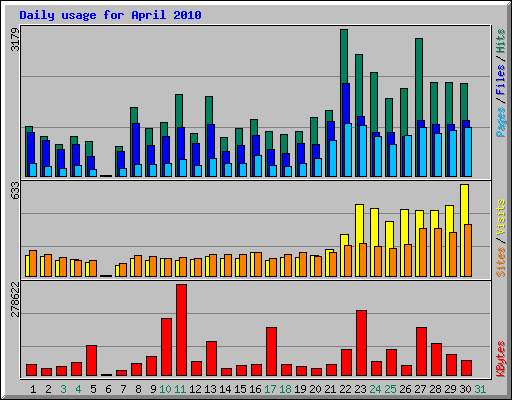
Task: Click the x-axis day label 1
Action: (x=33, y=389)
